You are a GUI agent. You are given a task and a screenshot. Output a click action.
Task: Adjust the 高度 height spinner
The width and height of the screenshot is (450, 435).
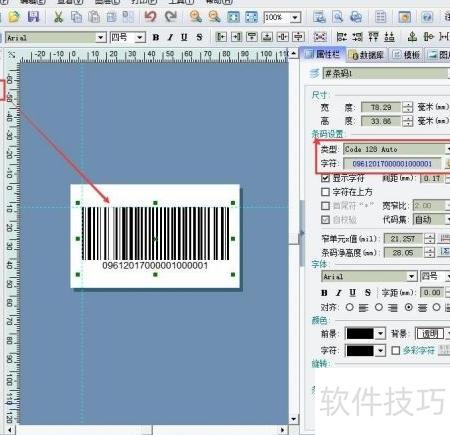point(407,121)
